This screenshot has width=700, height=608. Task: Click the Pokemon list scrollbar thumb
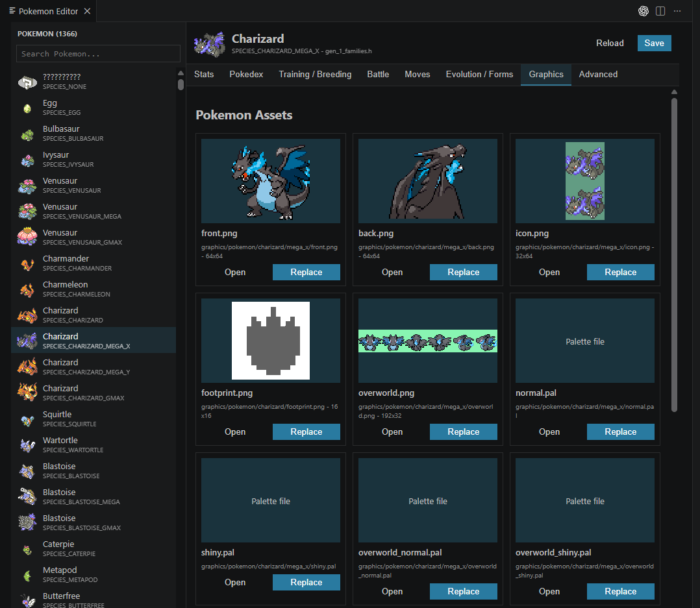tap(181, 85)
